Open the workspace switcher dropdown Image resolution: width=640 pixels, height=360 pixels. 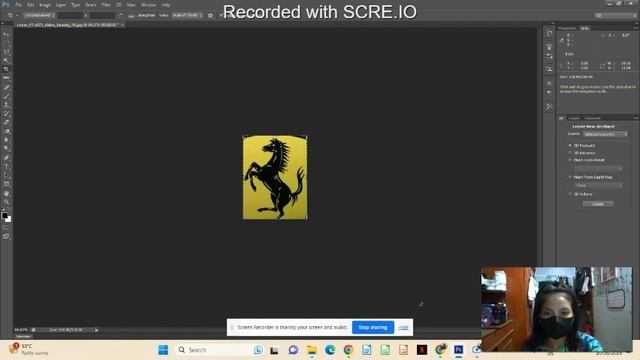tap(616, 16)
